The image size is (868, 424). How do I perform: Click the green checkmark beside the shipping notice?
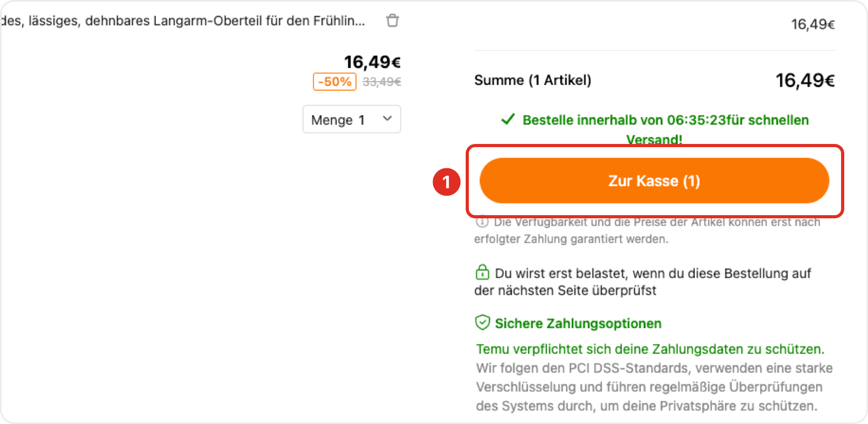pos(508,120)
